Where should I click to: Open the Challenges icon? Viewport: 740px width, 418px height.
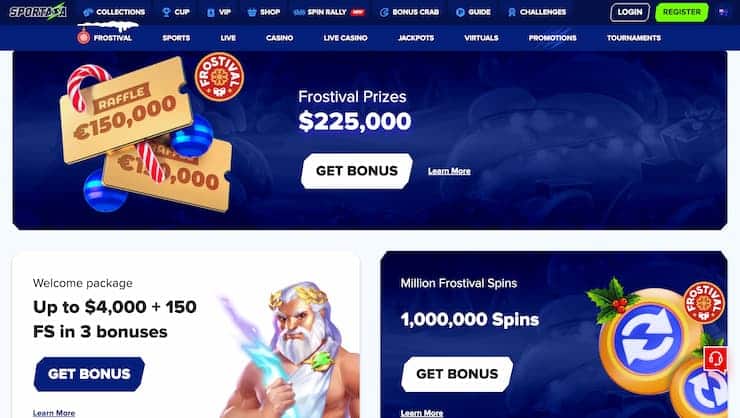512,12
